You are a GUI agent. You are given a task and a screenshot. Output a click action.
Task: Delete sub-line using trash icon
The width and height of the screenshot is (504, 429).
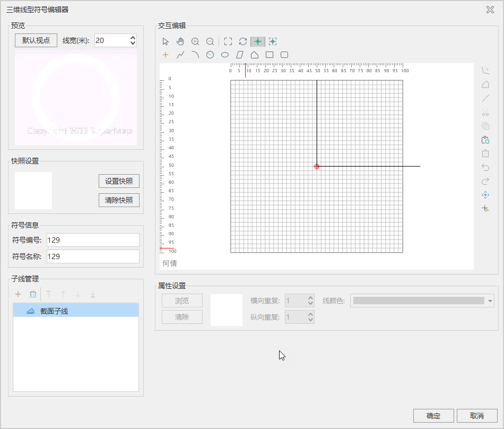tap(33, 294)
